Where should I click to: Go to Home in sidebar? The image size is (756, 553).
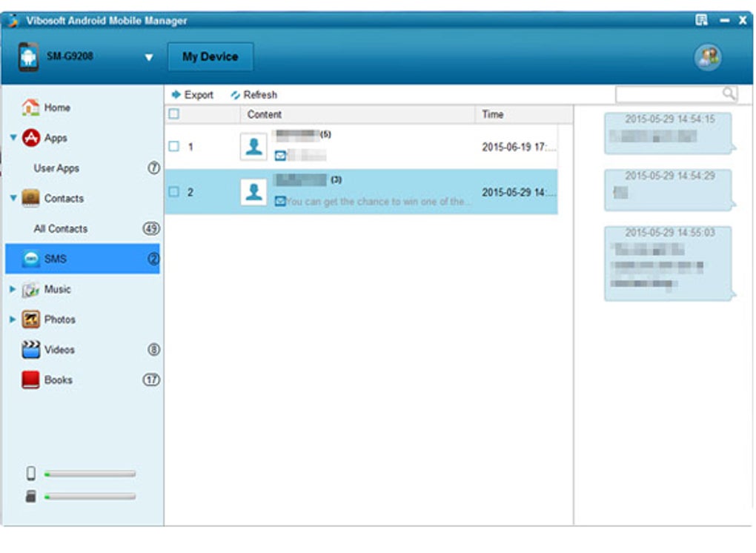point(57,107)
